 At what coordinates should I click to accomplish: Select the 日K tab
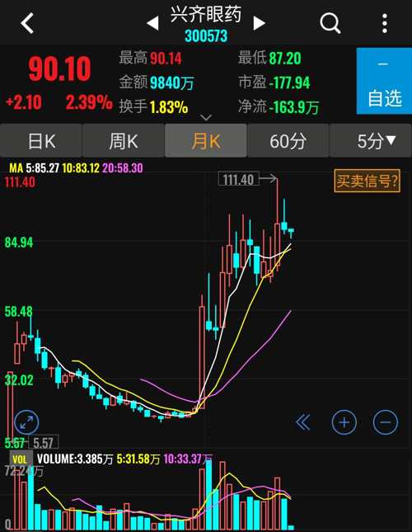pyautogui.click(x=41, y=140)
